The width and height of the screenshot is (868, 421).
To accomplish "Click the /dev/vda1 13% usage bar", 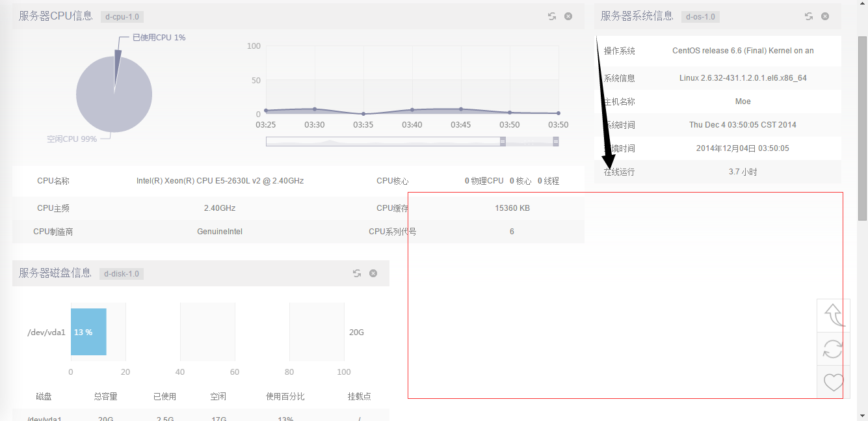I will pos(88,332).
